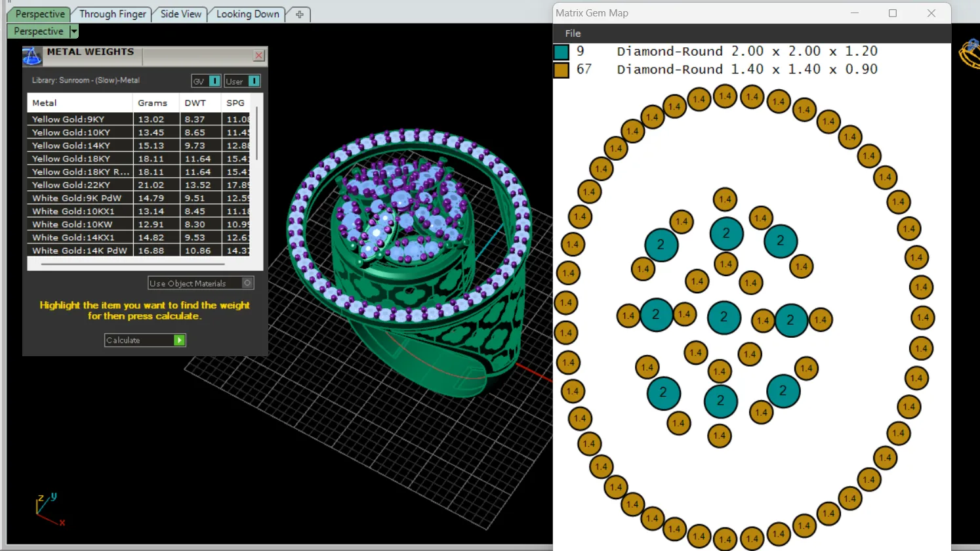
Task: Open File menu in Matrix Gem Map
Action: pos(573,33)
